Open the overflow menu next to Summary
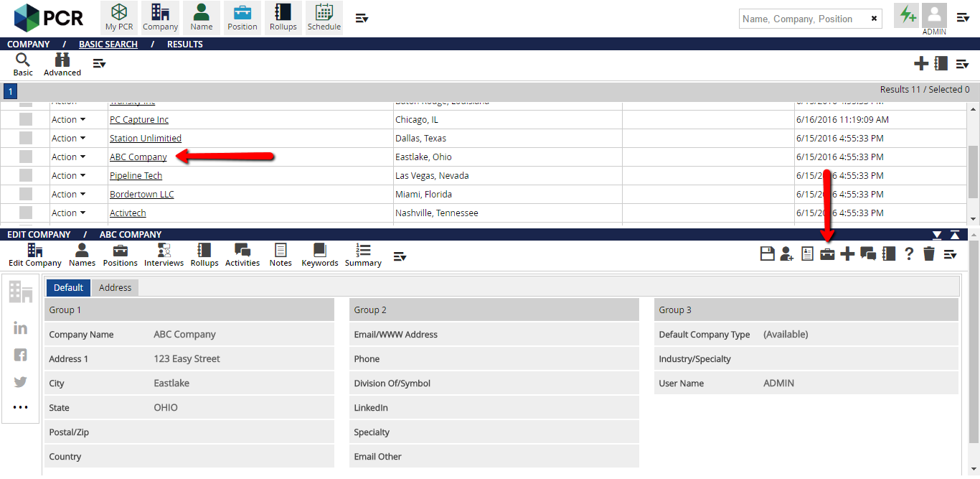The image size is (980, 479). point(400,256)
